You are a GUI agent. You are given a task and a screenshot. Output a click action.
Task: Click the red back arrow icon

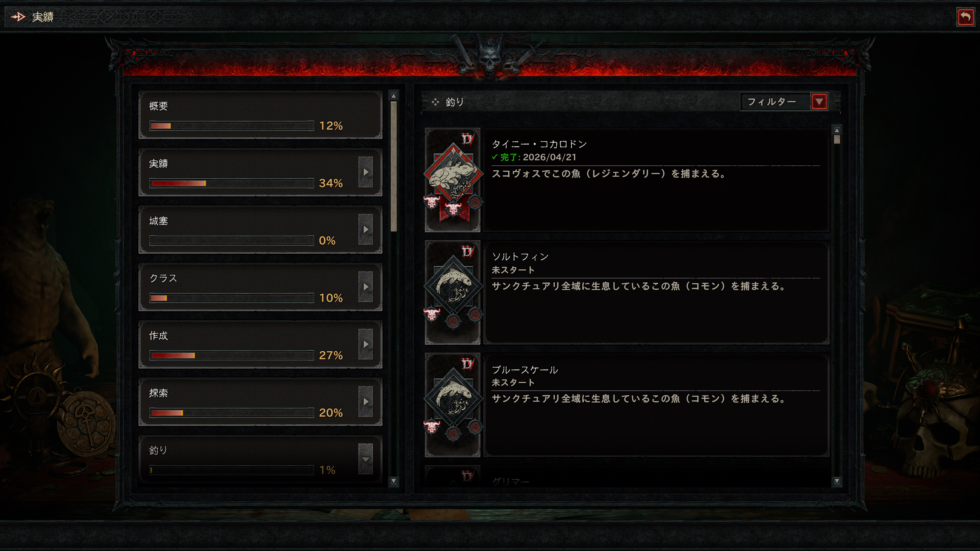click(x=965, y=17)
